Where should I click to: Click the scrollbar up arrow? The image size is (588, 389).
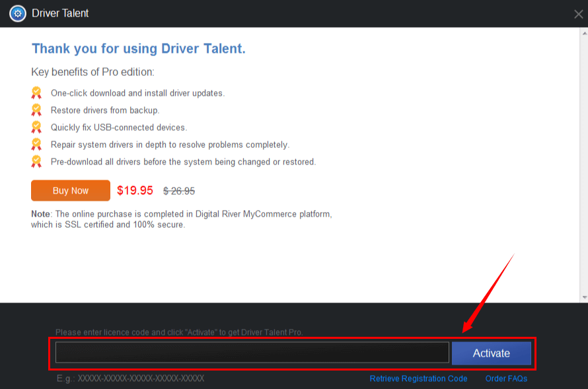(585, 34)
